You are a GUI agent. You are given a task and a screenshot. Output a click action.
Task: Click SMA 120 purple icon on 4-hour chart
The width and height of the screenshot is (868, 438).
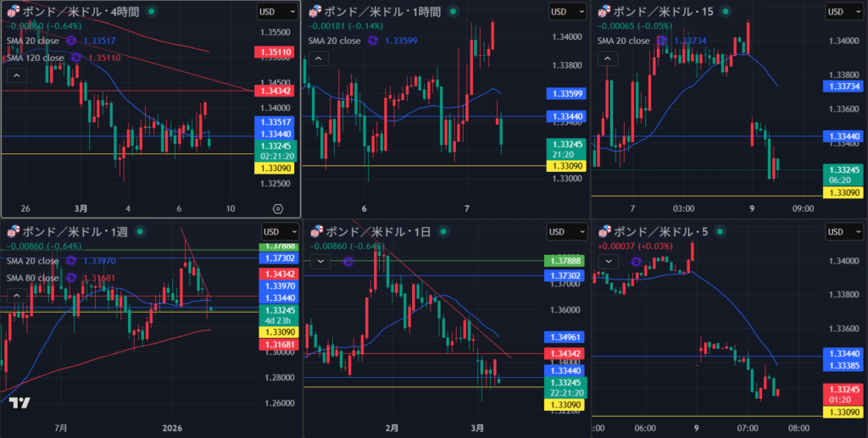pos(76,58)
